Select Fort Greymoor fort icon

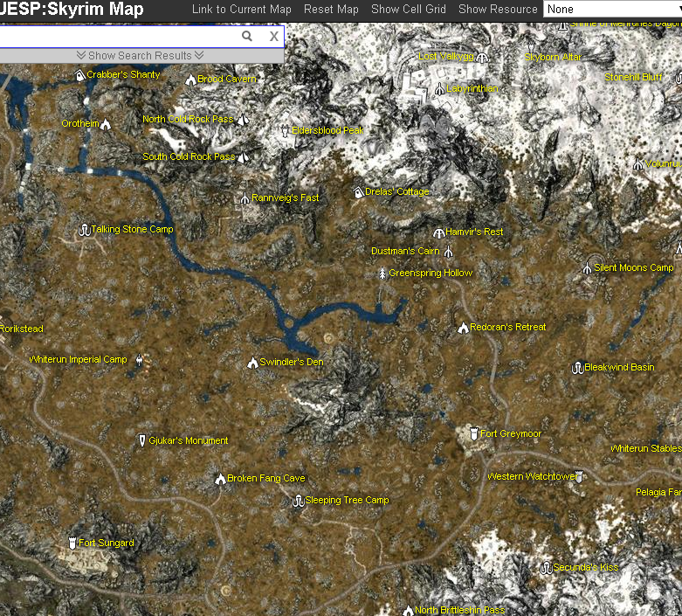[x=474, y=434]
